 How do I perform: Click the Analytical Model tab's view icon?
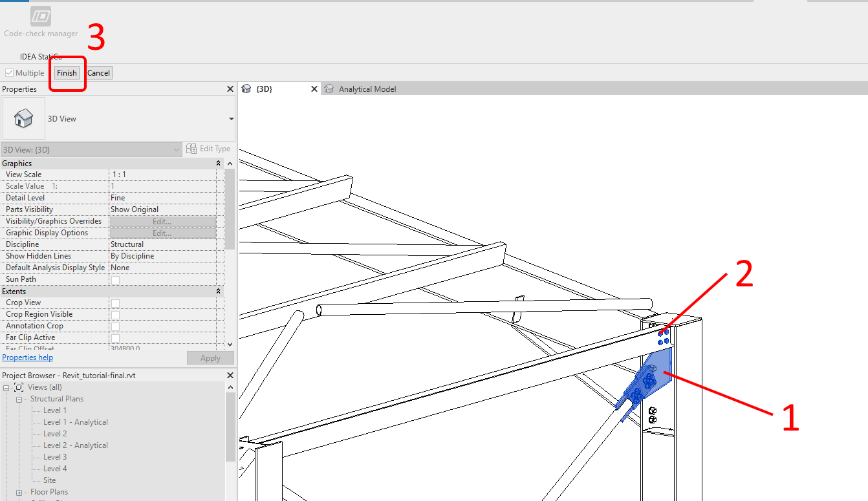329,89
